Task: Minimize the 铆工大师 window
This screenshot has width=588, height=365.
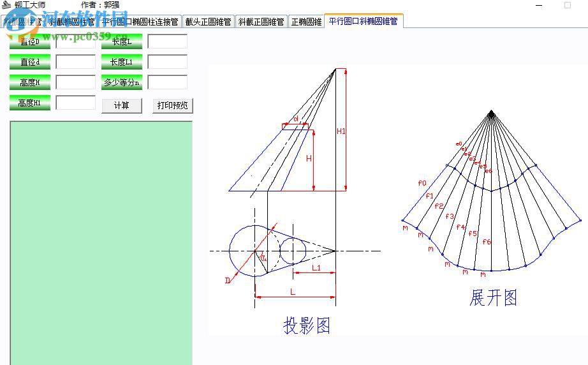Action: point(539,5)
